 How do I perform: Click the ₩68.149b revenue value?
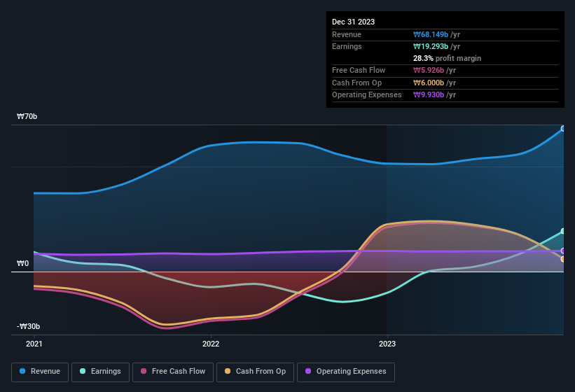pos(431,34)
